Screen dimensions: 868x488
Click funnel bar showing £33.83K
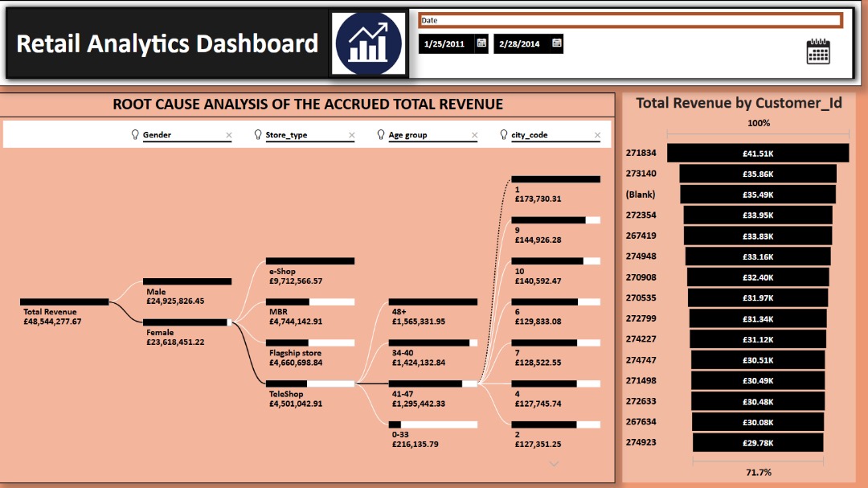[758, 236]
